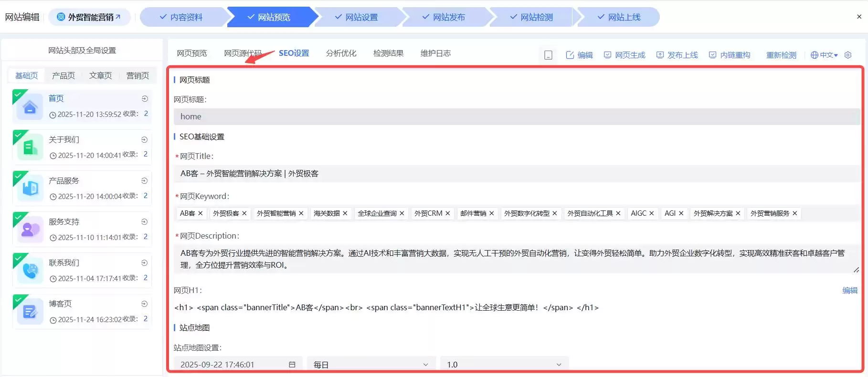Click the mobile preview device icon

[x=548, y=55]
